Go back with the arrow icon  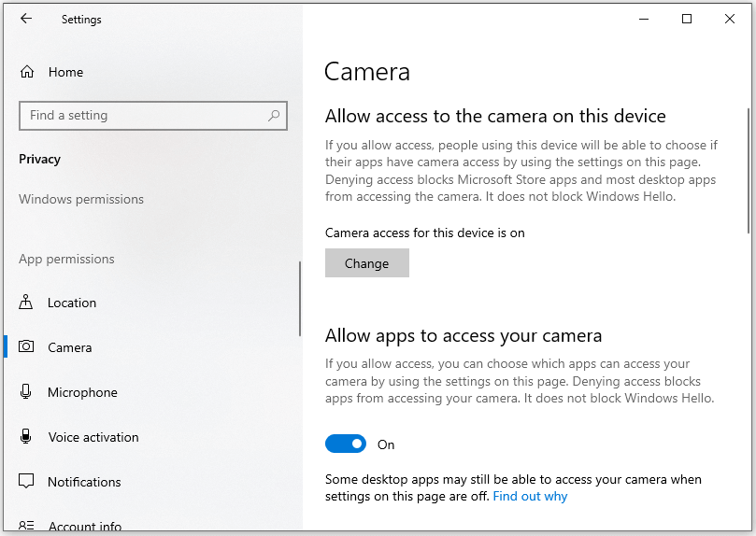pyautogui.click(x=26, y=19)
